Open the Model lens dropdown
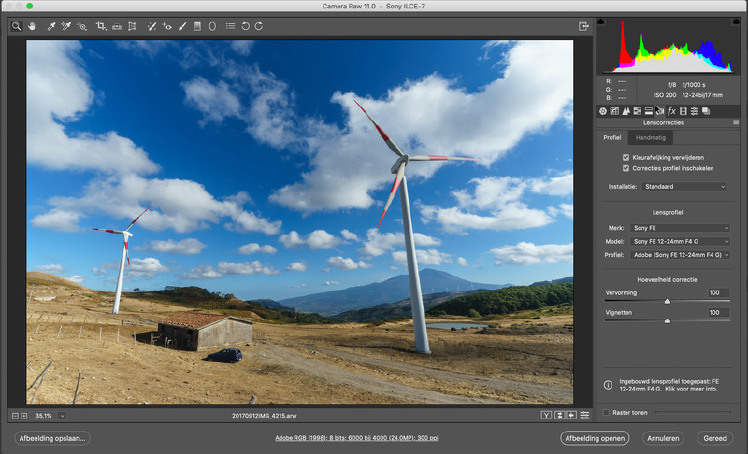 680,241
